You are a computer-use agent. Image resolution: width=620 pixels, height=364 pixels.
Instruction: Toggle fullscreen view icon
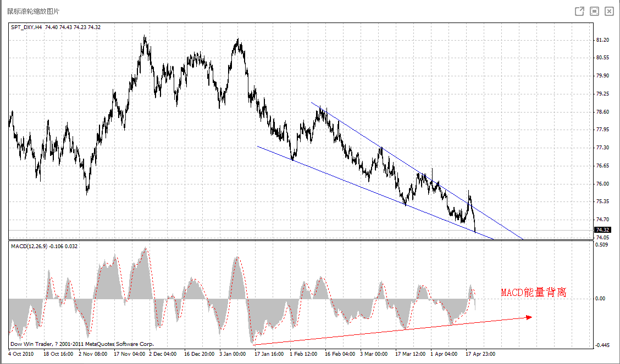pyautogui.click(x=594, y=11)
